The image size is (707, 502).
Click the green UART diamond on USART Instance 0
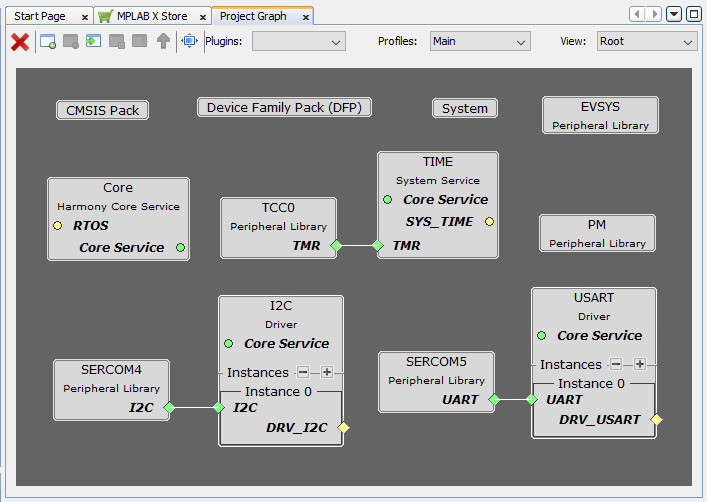click(x=532, y=399)
